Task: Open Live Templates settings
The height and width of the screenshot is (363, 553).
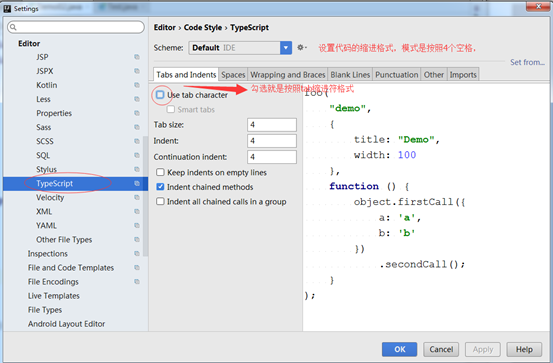Action: pyautogui.click(x=54, y=296)
